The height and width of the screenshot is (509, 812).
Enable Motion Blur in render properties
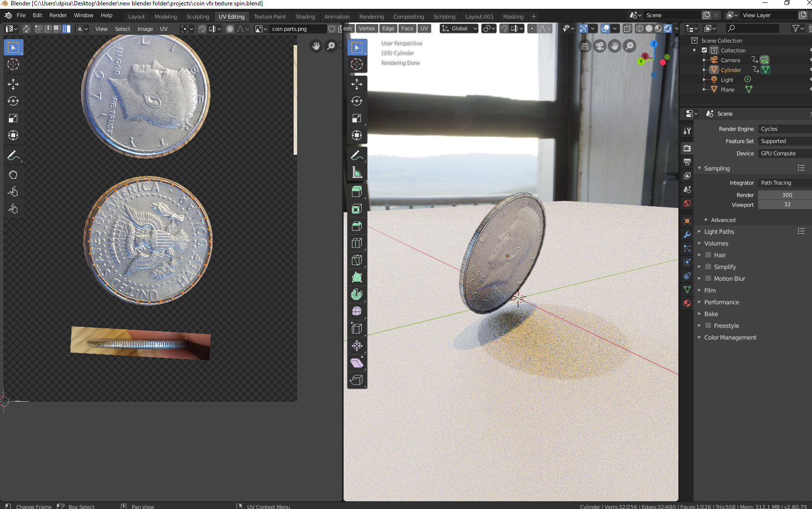click(708, 278)
